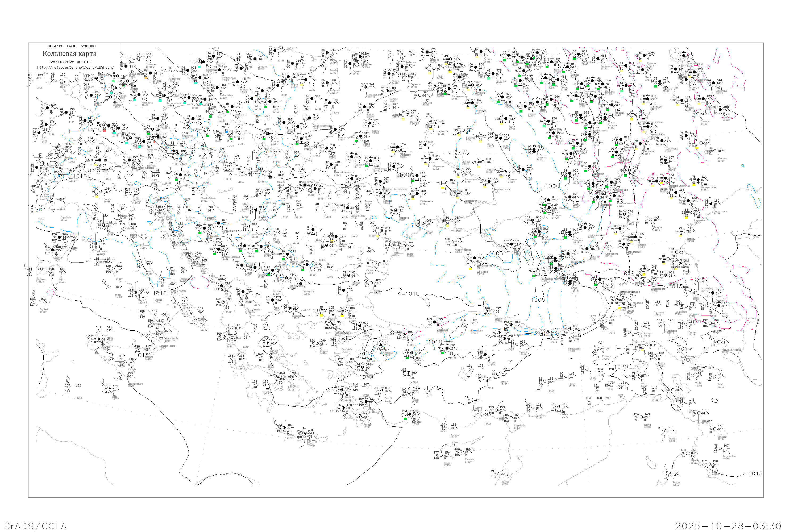This screenshot has width=798, height=532.
Task: Click the QBSF98 UAOL 280000 header code
Action: pyautogui.click(x=72, y=46)
